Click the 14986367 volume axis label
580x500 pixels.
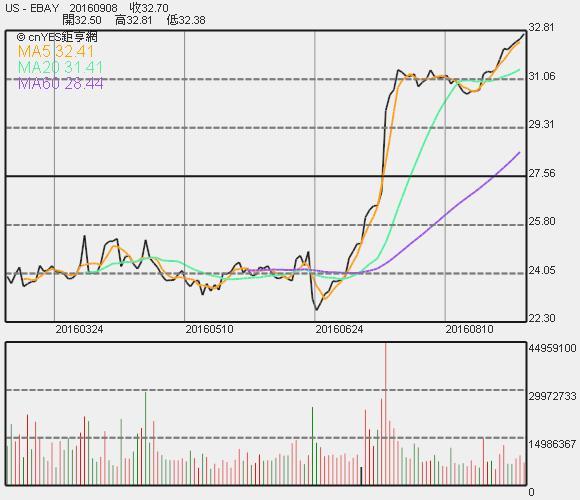point(553,444)
